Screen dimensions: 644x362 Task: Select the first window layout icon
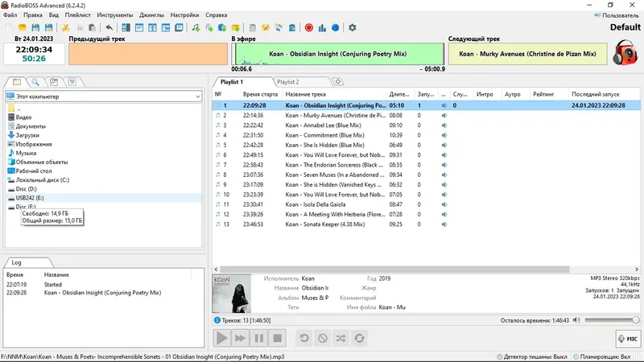click(x=126, y=27)
